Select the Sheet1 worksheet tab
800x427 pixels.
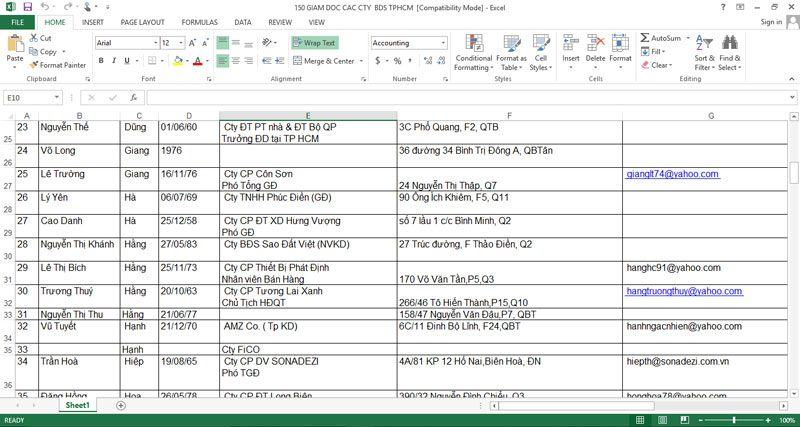coord(78,406)
